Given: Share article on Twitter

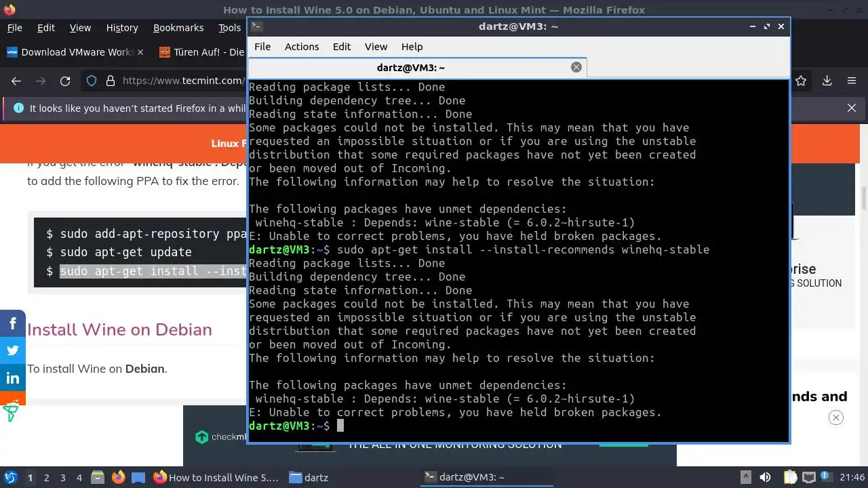Looking at the screenshot, I should pyautogui.click(x=13, y=351).
